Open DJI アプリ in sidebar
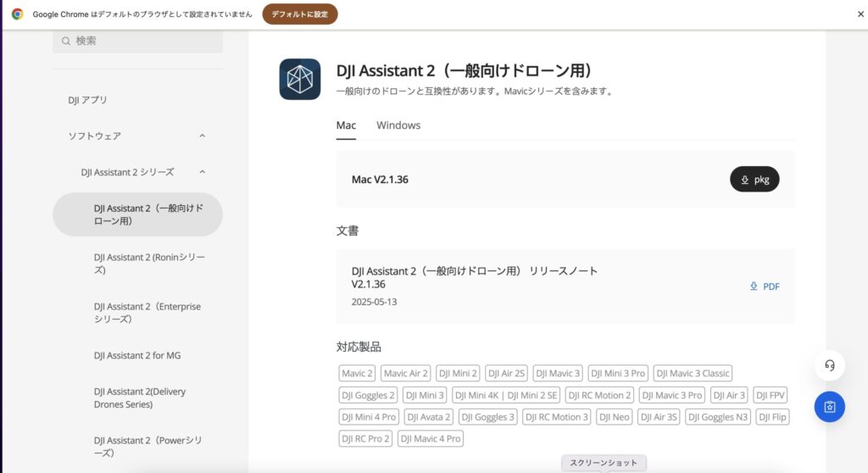The image size is (868, 473). point(87,100)
